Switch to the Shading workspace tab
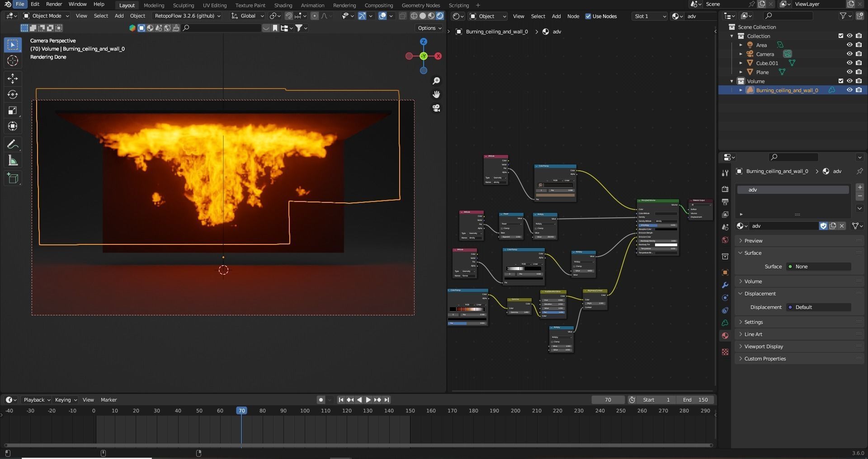The height and width of the screenshot is (459, 868). tap(283, 5)
